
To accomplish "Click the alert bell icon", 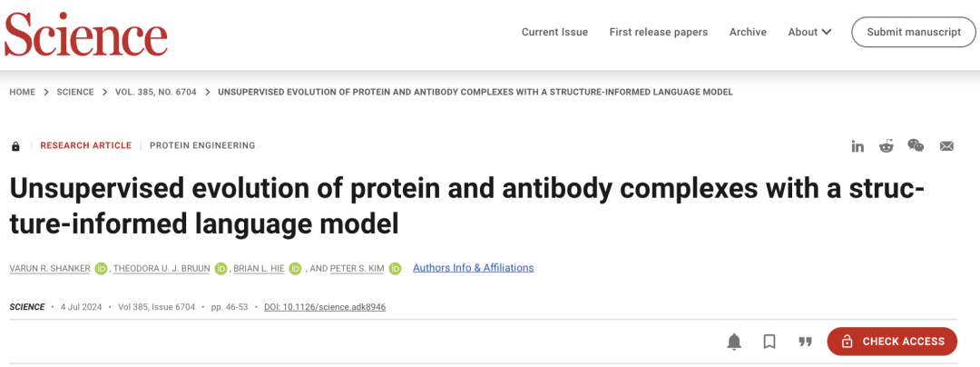I will click(734, 342).
